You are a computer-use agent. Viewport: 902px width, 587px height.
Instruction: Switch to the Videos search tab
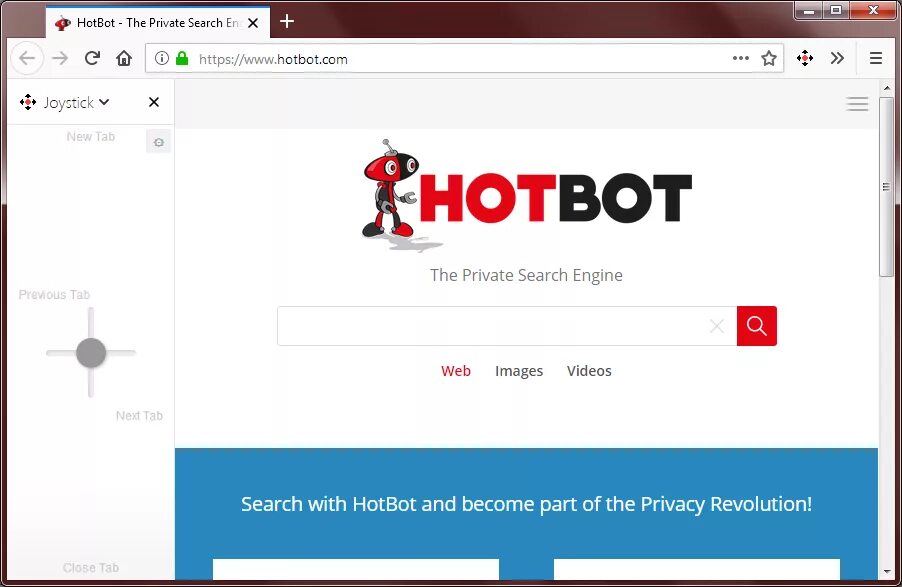[588, 370]
